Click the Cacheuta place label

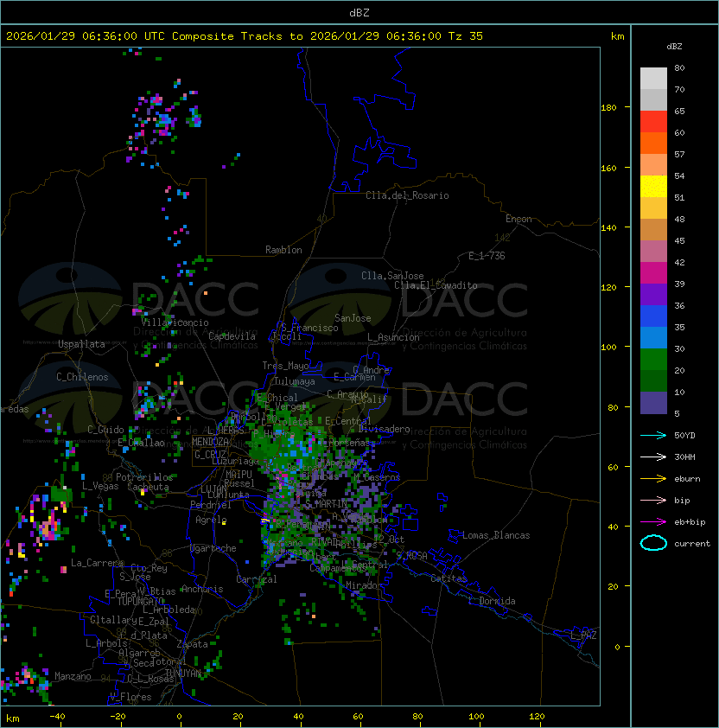tap(148, 487)
